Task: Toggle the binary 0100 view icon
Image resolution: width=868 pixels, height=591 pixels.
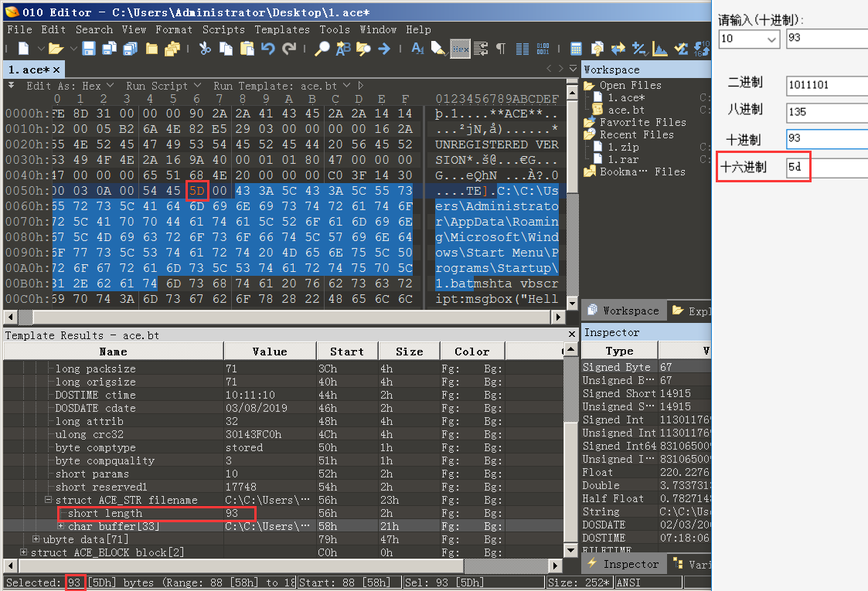Action: pyautogui.click(x=543, y=49)
